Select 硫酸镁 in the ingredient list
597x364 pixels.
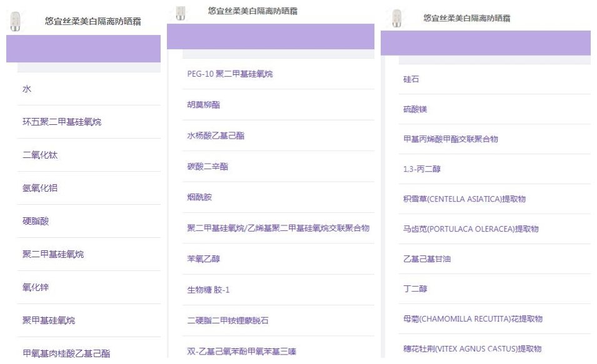pyautogui.click(x=415, y=109)
